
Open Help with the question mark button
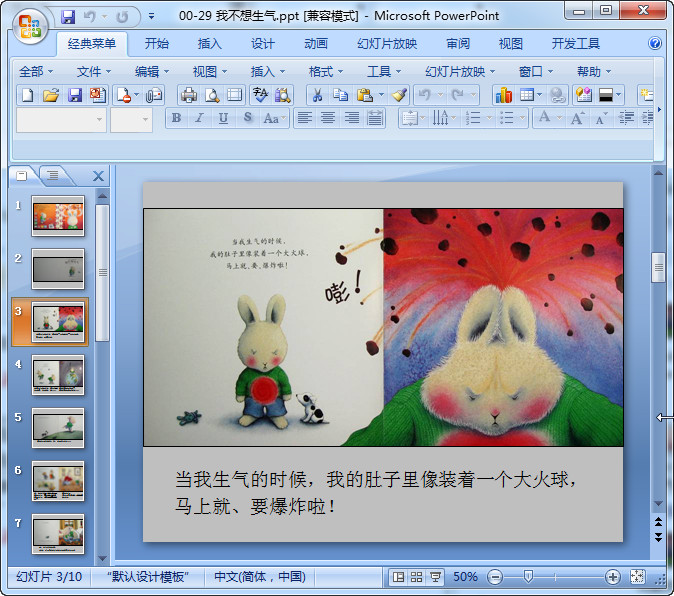(655, 43)
